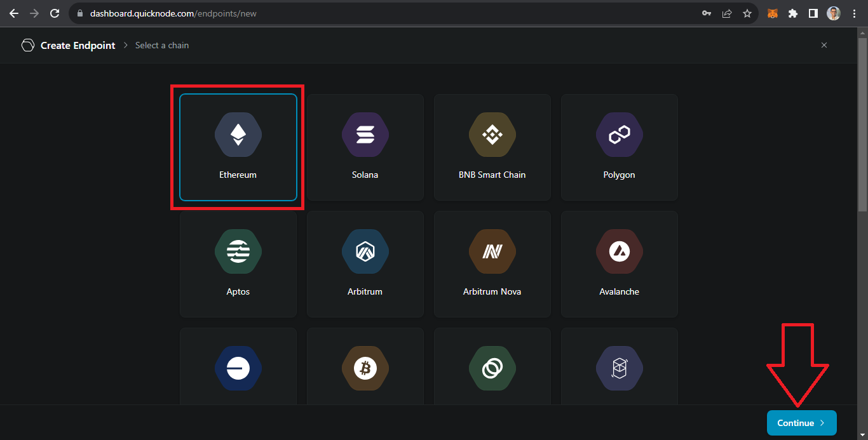Select the Arbitrum chain icon

pos(365,252)
